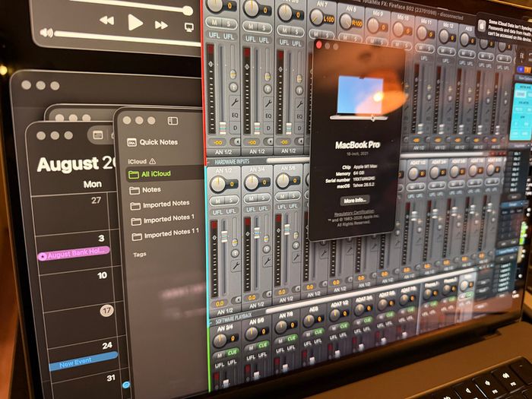Image resolution: width=532 pixels, height=399 pixels.
Task: Select today's circled date 17 in Calendar
Action: [x=106, y=310]
